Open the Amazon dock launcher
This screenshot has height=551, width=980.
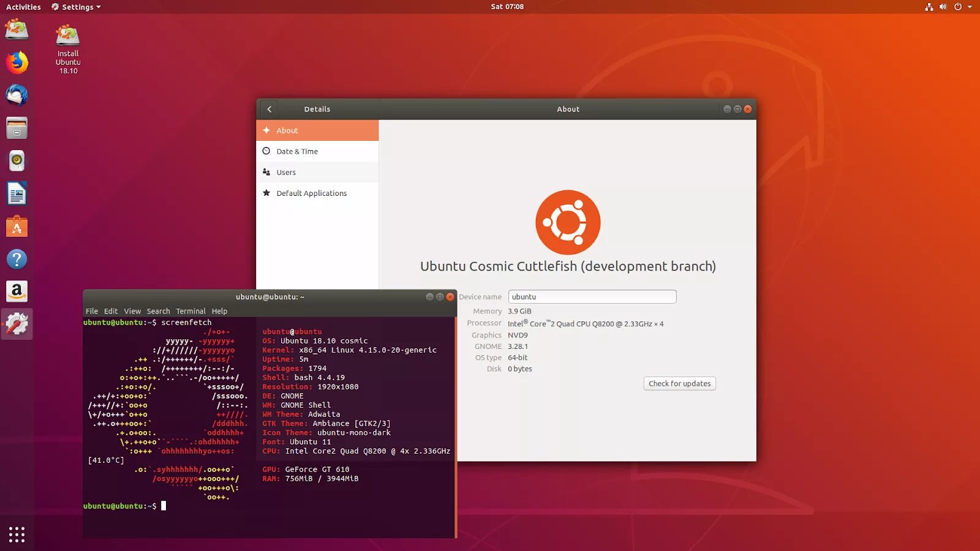coord(17,291)
